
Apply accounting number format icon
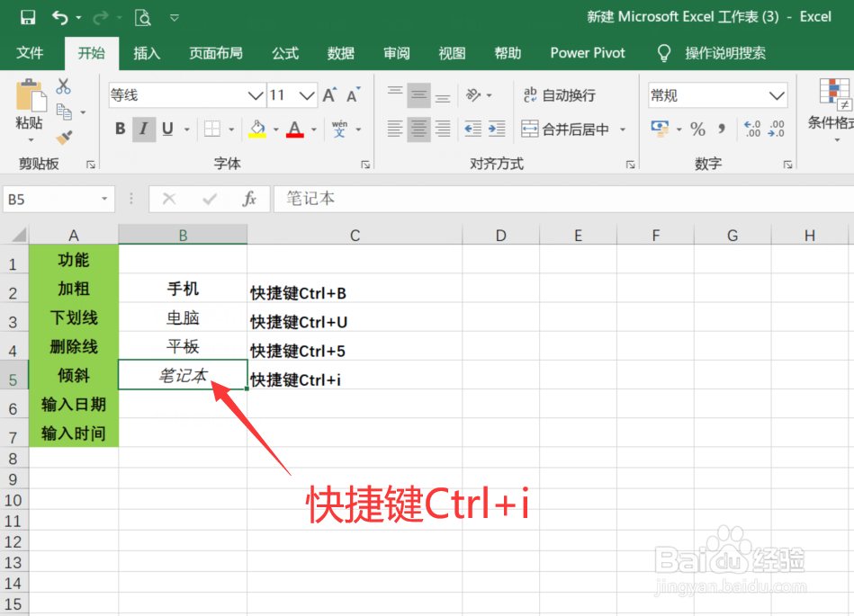point(660,129)
